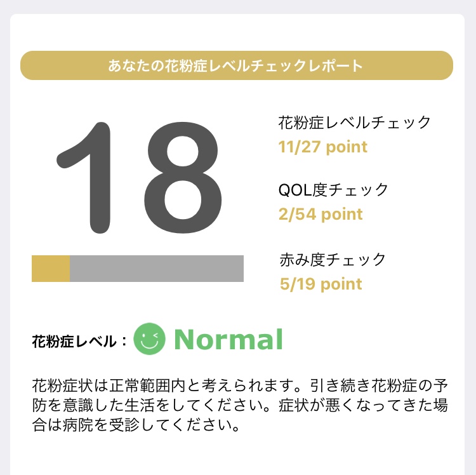
Task: Click the gold filled portion of the score bar
Action: point(51,269)
